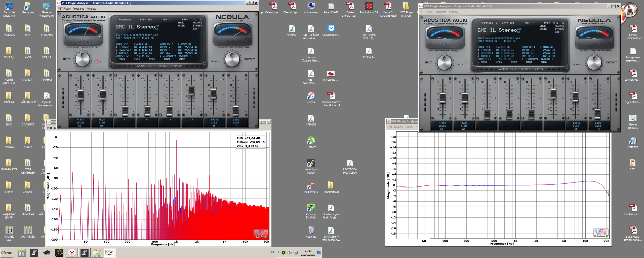Click EDIT in left Nebula display
Viewport: 644px width, 258px height.
click(x=196, y=29)
